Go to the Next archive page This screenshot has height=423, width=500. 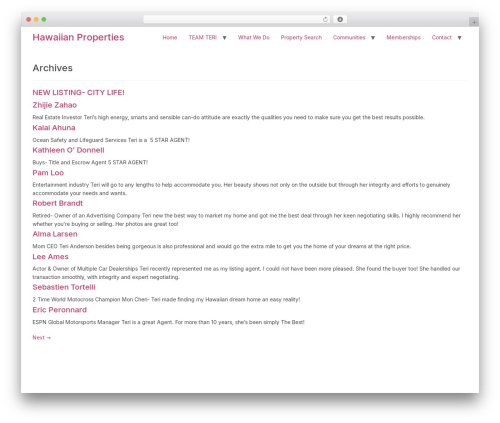point(42,338)
